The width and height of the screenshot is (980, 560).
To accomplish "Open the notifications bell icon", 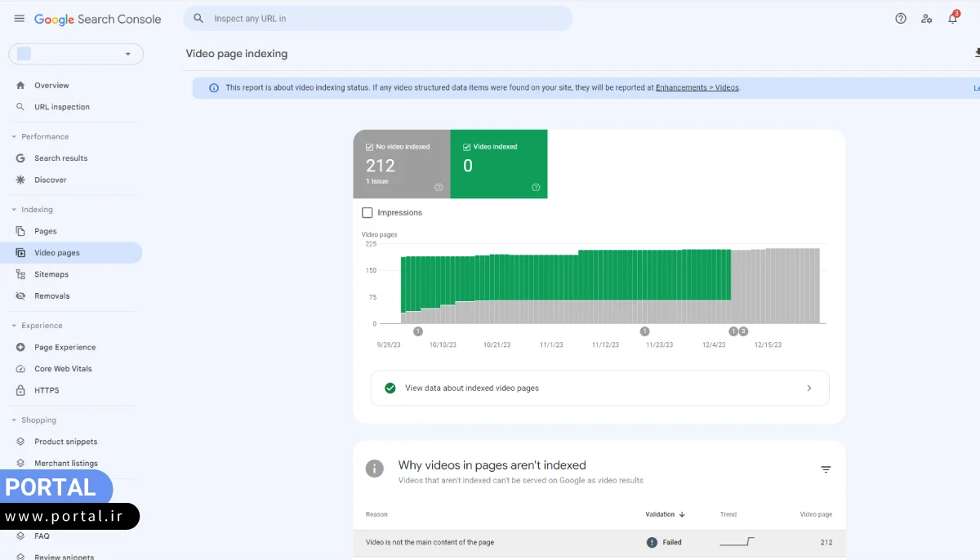I will (952, 19).
